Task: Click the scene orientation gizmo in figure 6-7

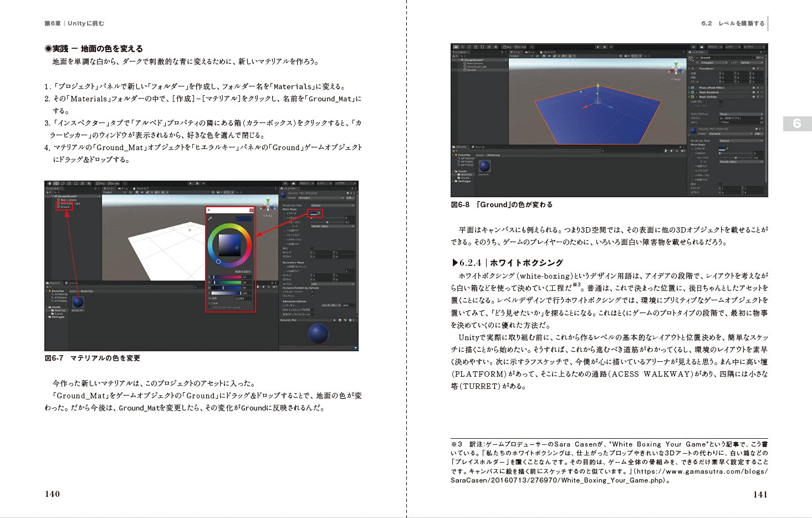Action: (268, 205)
